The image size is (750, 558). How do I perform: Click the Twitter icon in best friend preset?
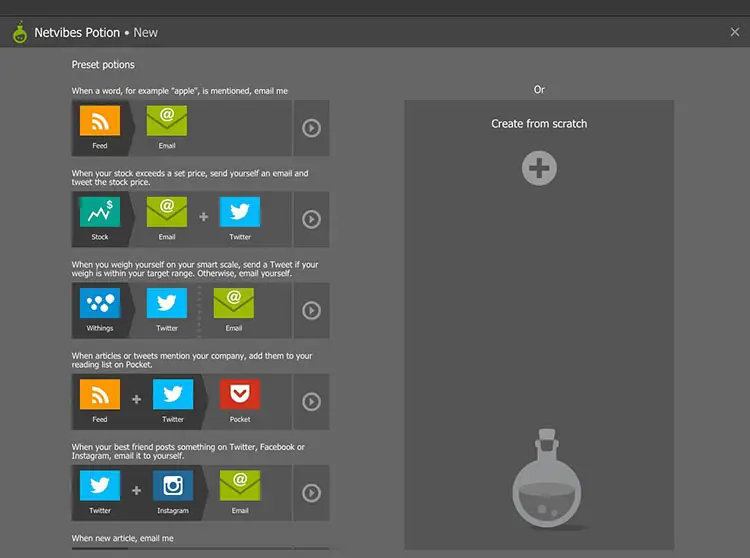click(99, 486)
